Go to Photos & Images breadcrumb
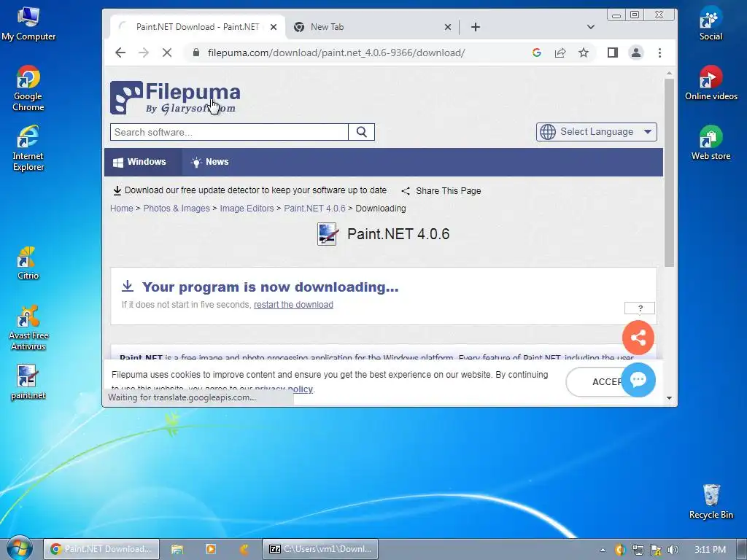 click(177, 209)
